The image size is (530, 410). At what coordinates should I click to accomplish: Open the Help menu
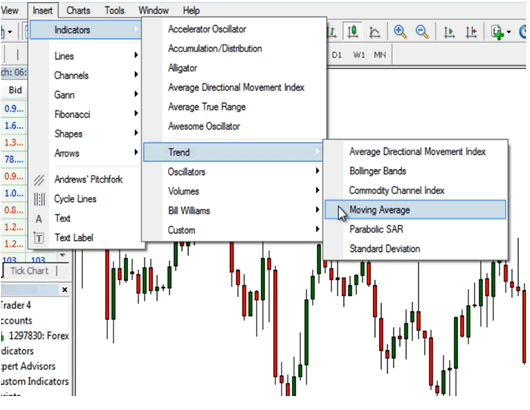tap(191, 10)
